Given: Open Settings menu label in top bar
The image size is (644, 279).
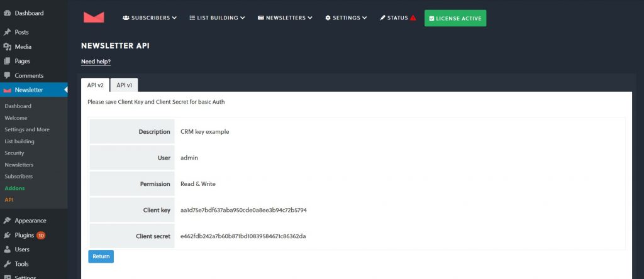Looking at the screenshot, I should click(347, 18).
